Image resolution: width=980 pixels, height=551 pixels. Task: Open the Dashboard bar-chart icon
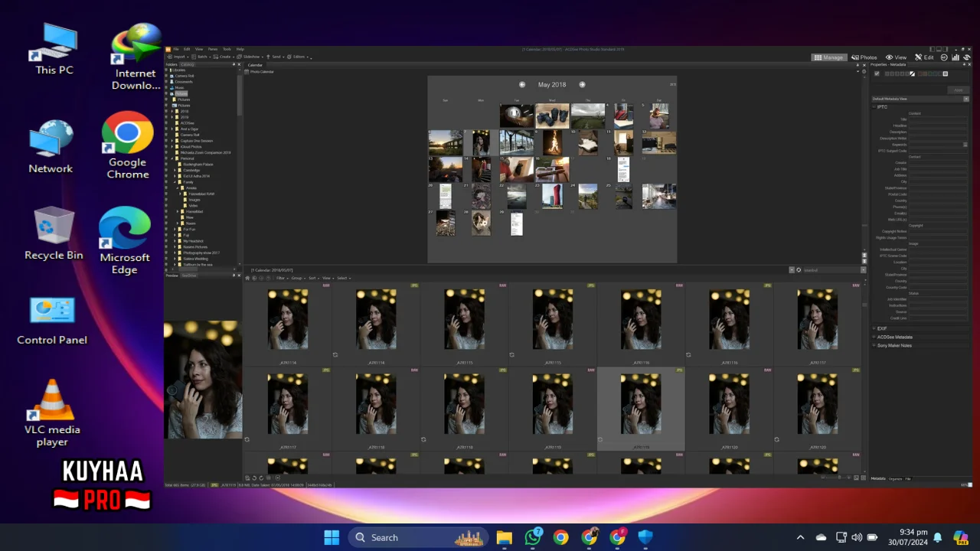click(955, 57)
